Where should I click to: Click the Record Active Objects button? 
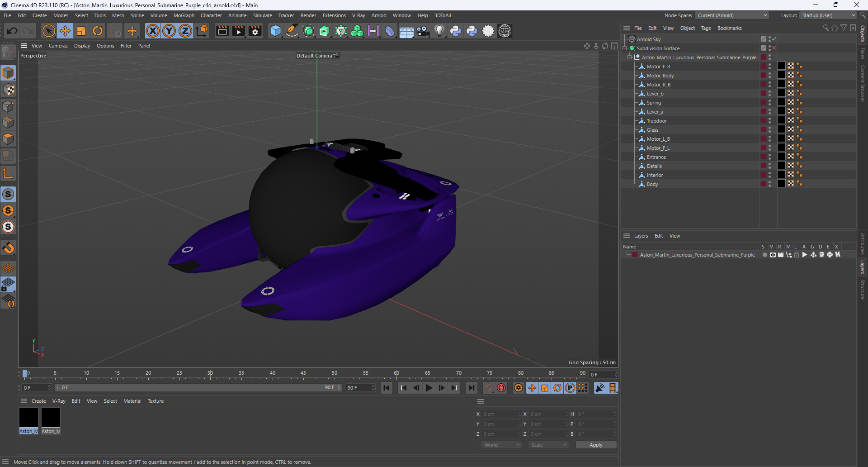tap(489, 388)
